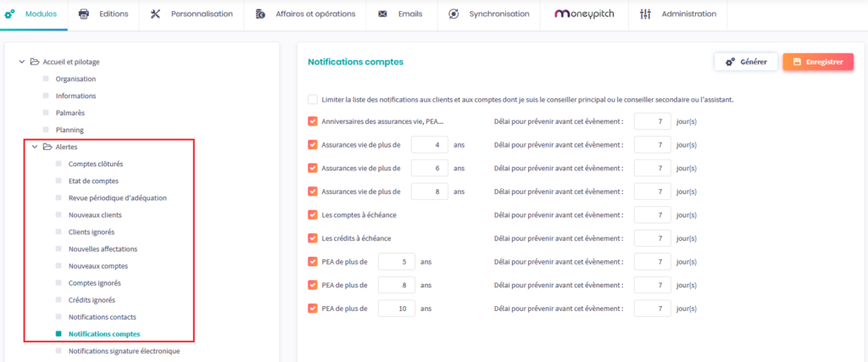Click the Administration sliders icon
868x362 pixels.
click(646, 14)
